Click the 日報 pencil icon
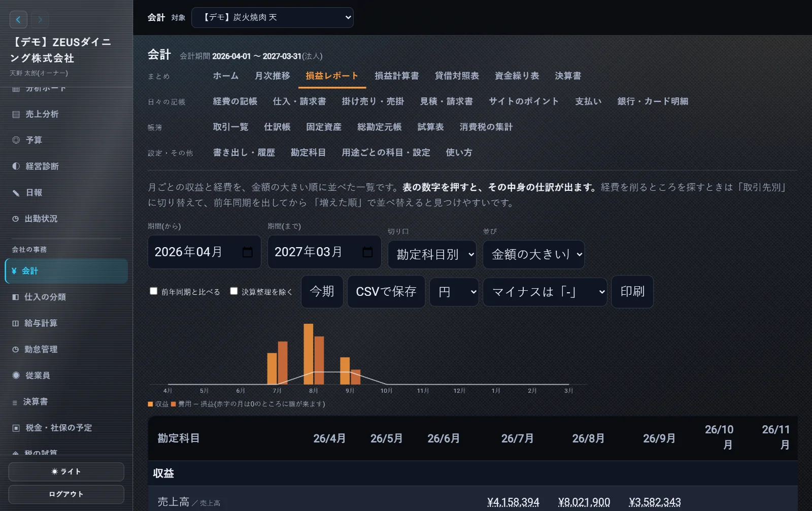Viewport: 812px width, 511px height. point(16,193)
